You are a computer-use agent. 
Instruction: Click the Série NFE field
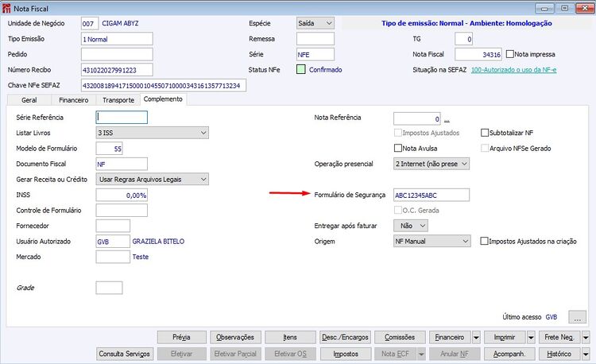click(315, 54)
